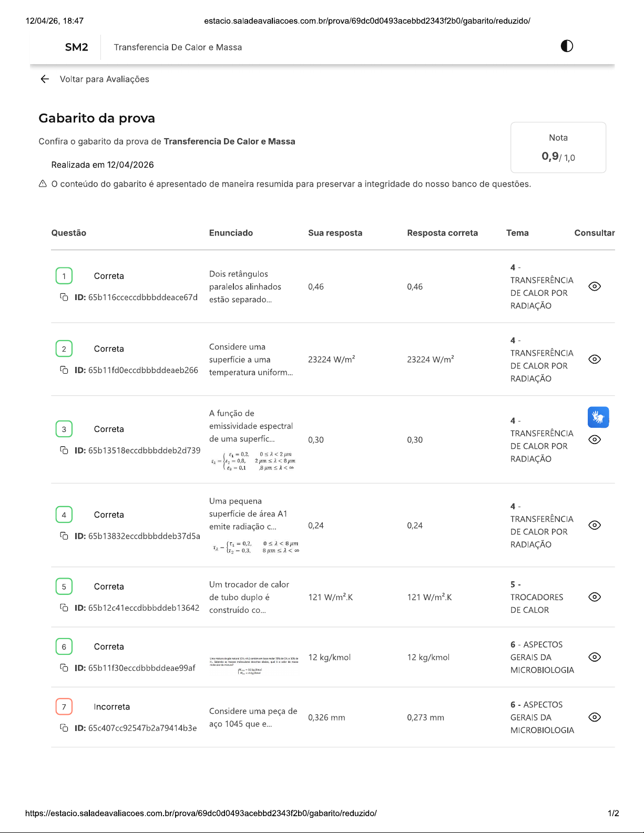Click the SM2 header tab
This screenshot has height=833, width=644.
click(x=77, y=47)
